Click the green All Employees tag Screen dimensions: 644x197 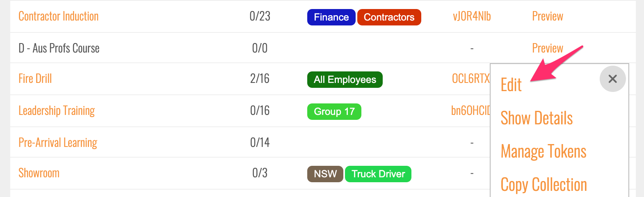click(345, 80)
